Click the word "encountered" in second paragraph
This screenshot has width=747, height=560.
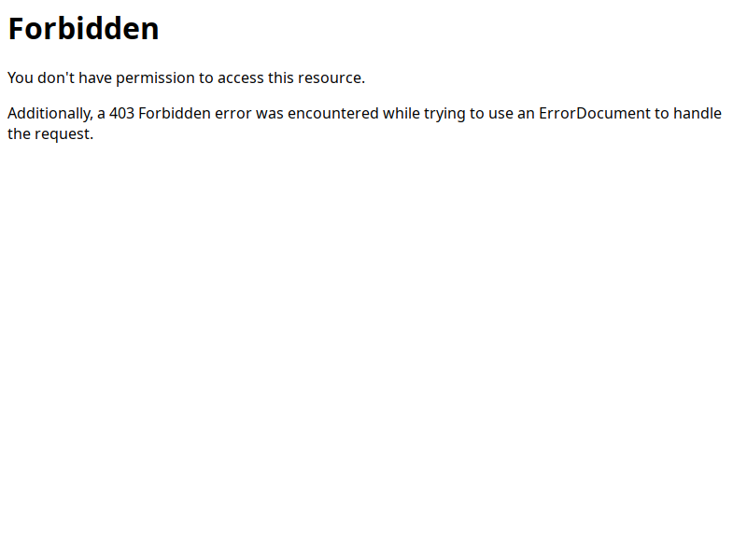click(x=333, y=113)
